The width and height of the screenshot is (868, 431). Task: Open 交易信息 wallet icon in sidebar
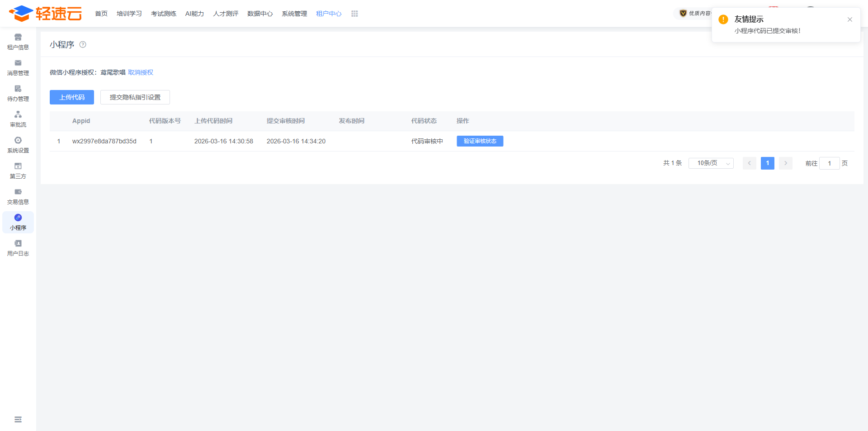pyautogui.click(x=18, y=192)
